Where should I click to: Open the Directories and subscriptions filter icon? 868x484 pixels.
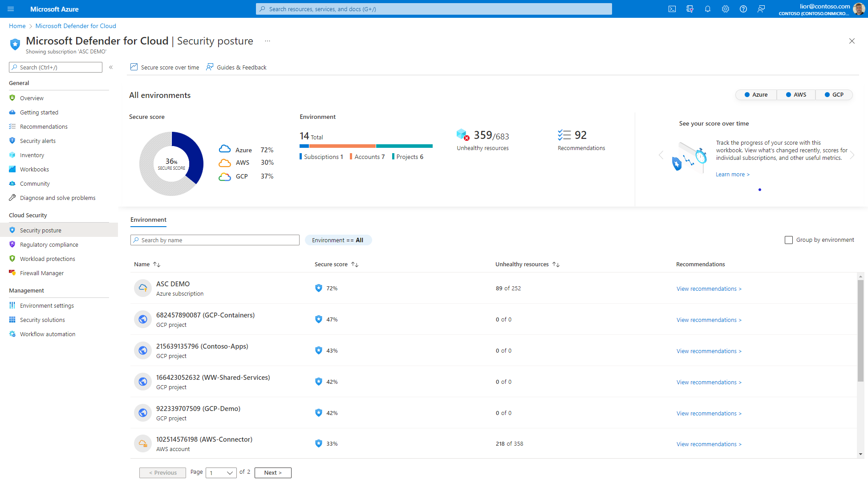tap(690, 9)
